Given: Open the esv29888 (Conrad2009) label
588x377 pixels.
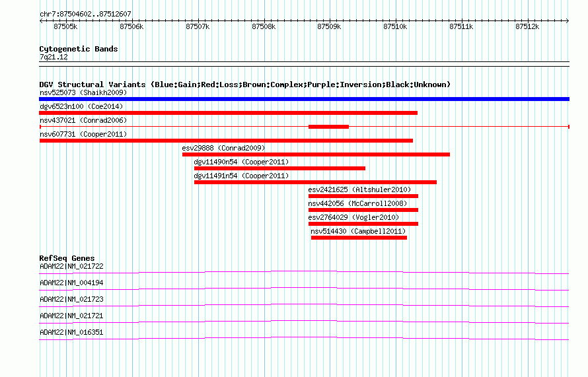Looking at the screenshot, I should click(x=223, y=148).
